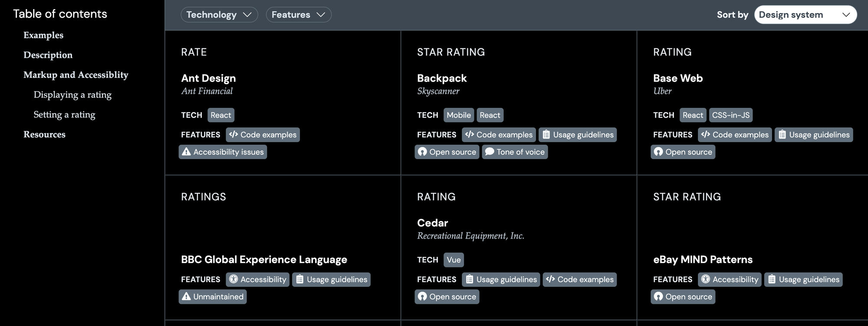This screenshot has height=326, width=868.
Task: Click code icon in Backpack's Code examples
Action: (470, 134)
